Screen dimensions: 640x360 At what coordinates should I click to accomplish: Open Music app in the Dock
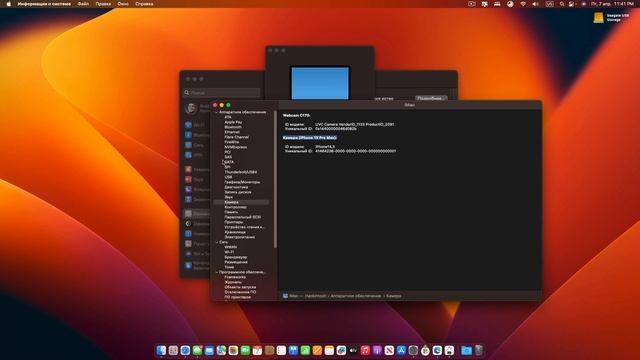click(x=365, y=350)
